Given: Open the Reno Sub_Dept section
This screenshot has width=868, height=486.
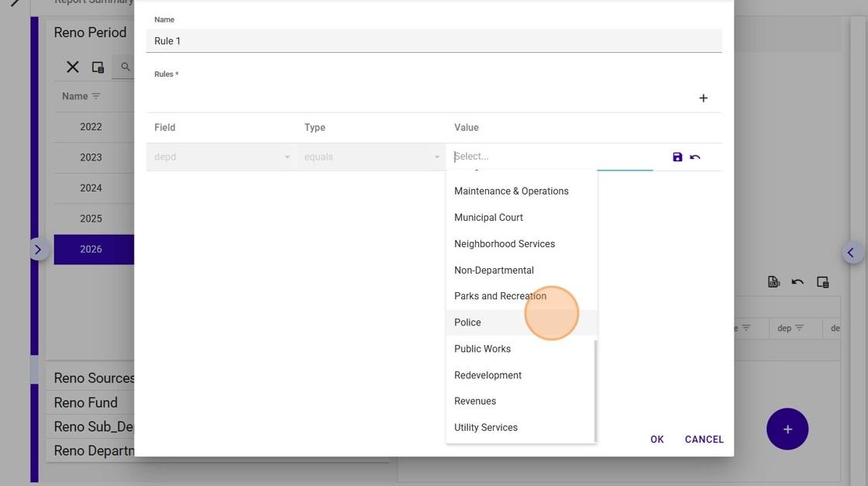Looking at the screenshot, I should pyautogui.click(x=94, y=427).
